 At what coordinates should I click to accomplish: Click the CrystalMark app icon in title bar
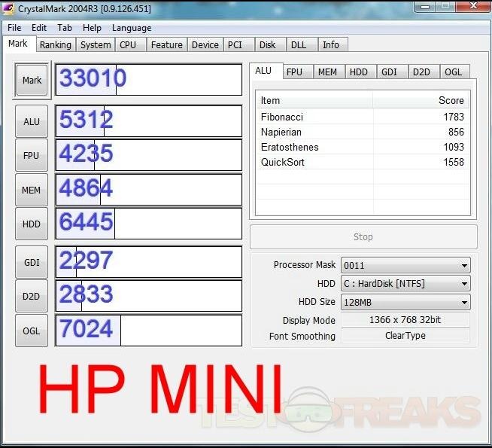(x=8, y=8)
